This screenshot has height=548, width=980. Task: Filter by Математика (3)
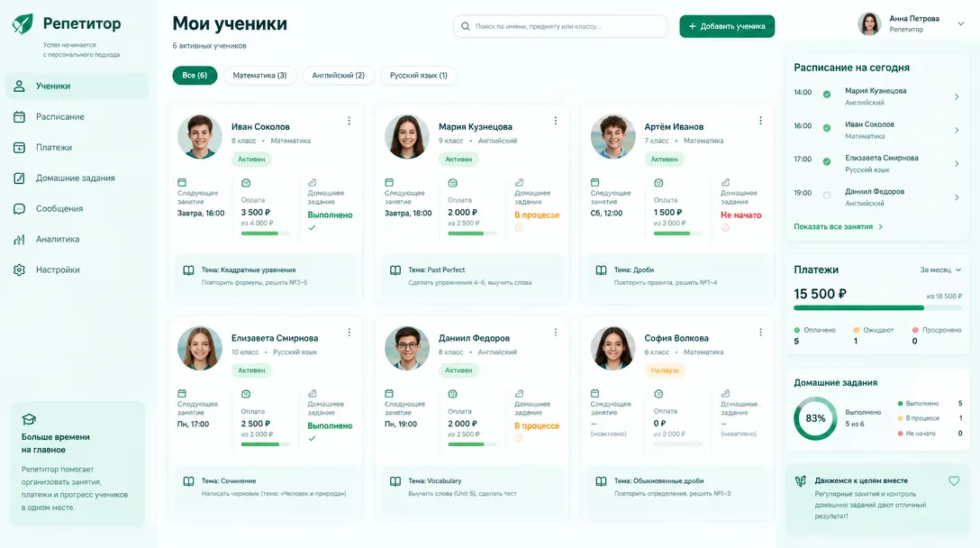[x=259, y=75]
